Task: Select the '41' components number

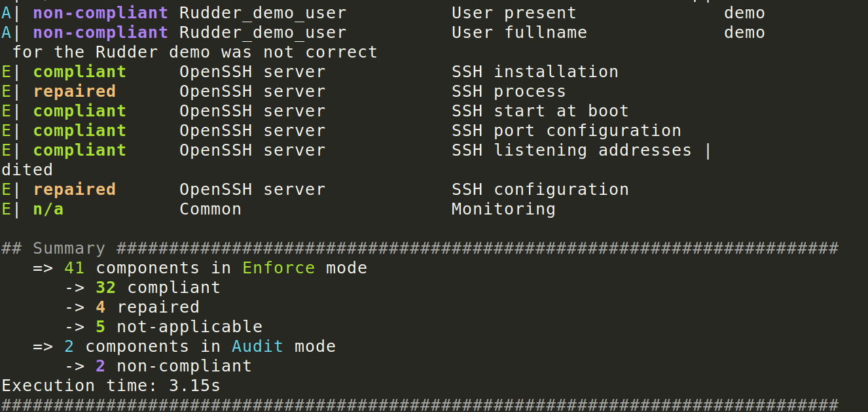Action: pyautogui.click(x=75, y=268)
